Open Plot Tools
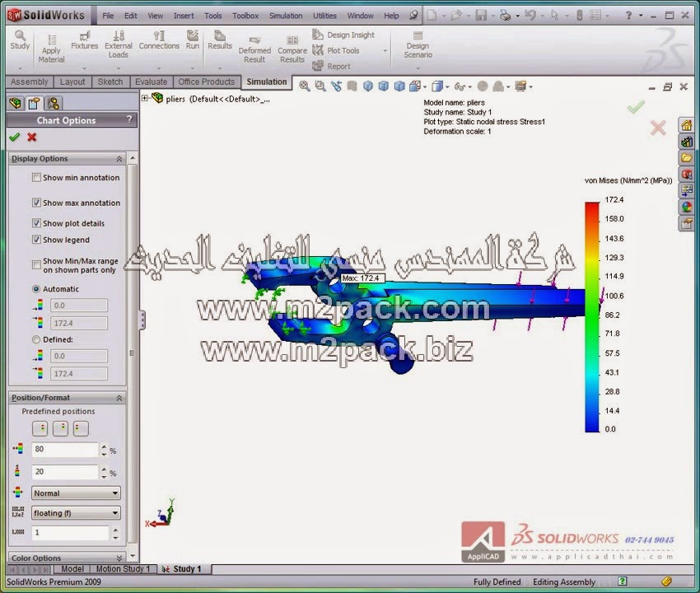This screenshot has height=593, width=700. pyautogui.click(x=336, y=50)
